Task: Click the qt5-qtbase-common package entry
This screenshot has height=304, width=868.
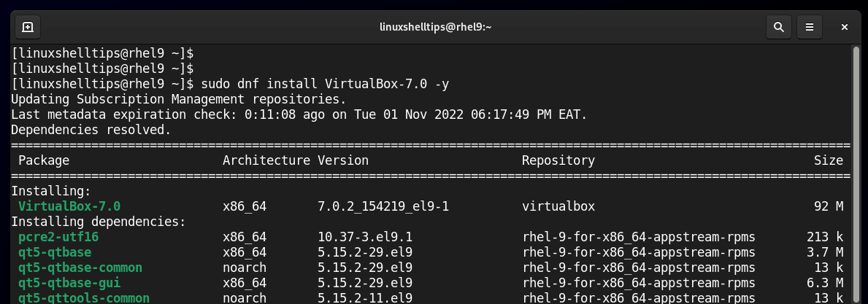Action: point(80,268)
